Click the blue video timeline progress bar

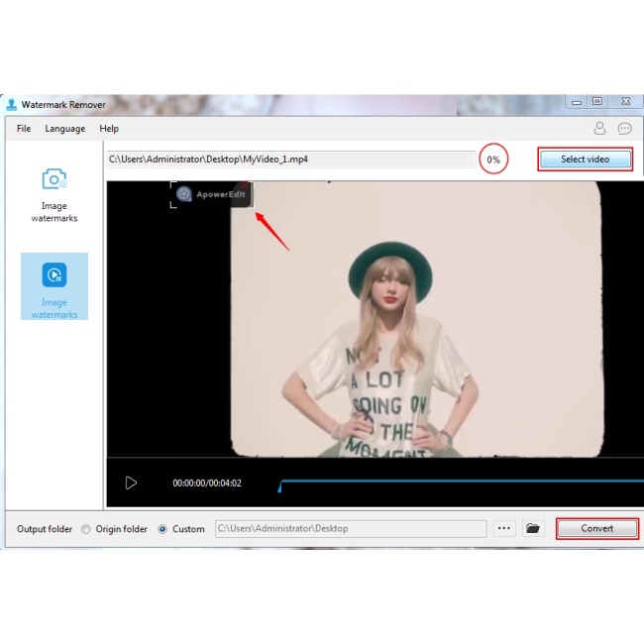[456, 483]
